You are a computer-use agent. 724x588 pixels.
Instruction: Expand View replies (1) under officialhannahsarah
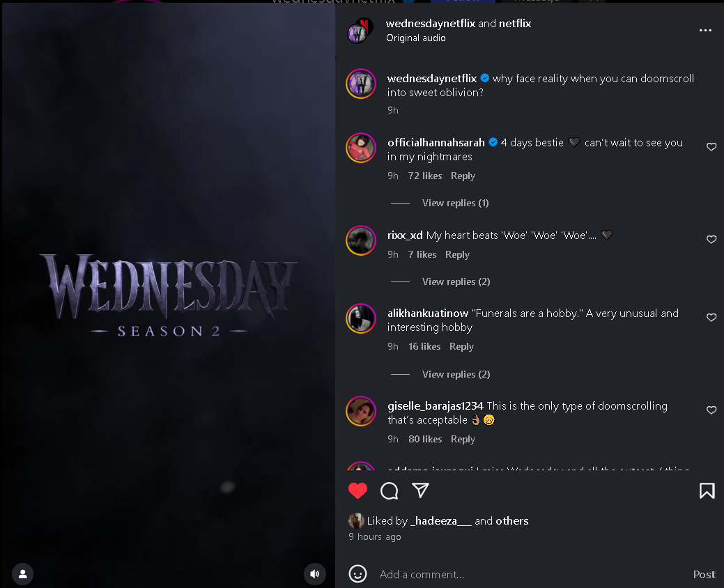(455, 203)
